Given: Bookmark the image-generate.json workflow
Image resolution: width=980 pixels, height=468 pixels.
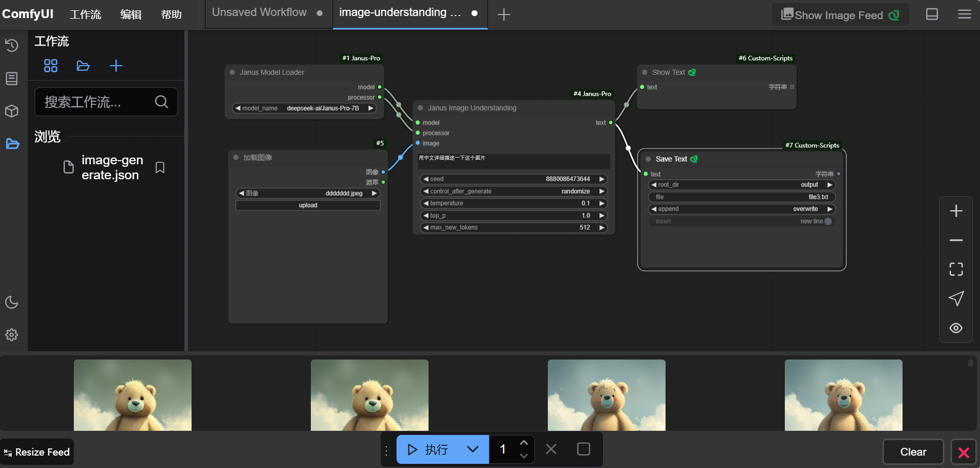Looking at the screenshot, I should [x=160, y=168].
